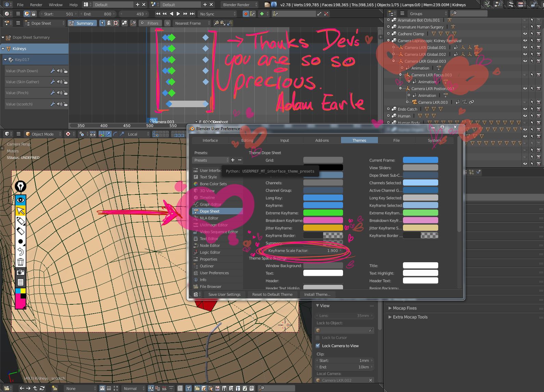The height and width of the screenshot is (392, 544).
Task: Toggle visibility of Human in outliner
Action: pyautogui.click(x=525, y=116)
